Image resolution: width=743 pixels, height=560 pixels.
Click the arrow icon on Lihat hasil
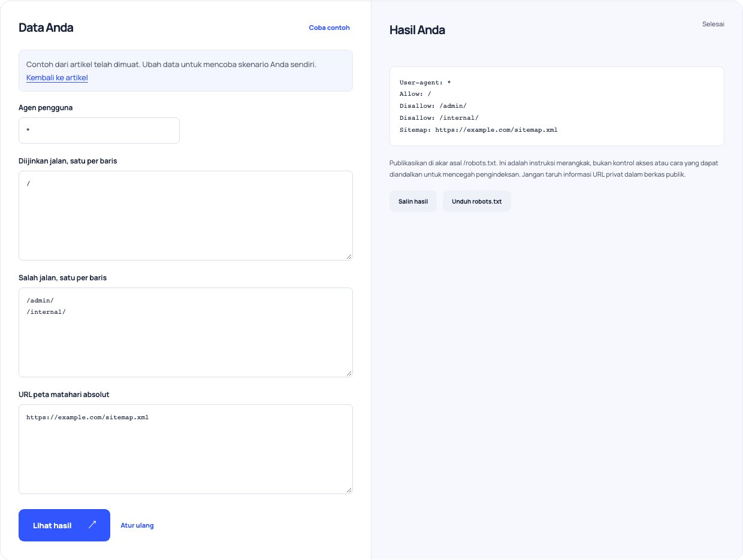click(92, 525)
